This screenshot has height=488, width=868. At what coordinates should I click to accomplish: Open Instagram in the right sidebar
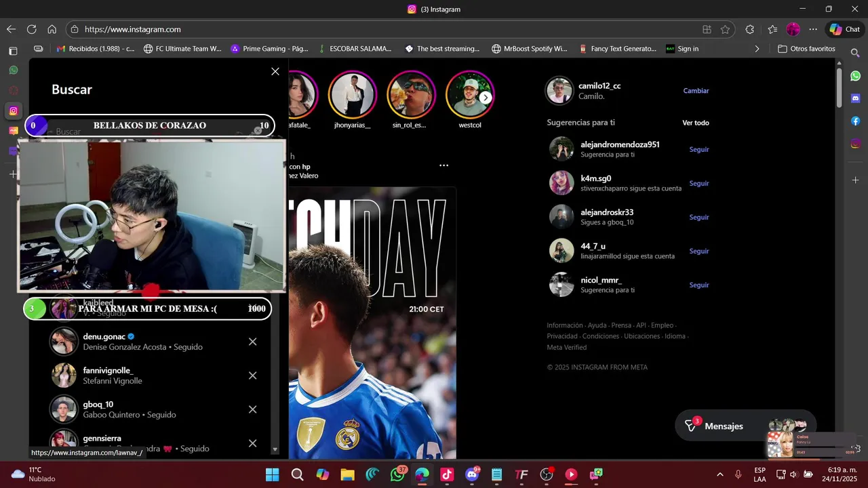856,143
